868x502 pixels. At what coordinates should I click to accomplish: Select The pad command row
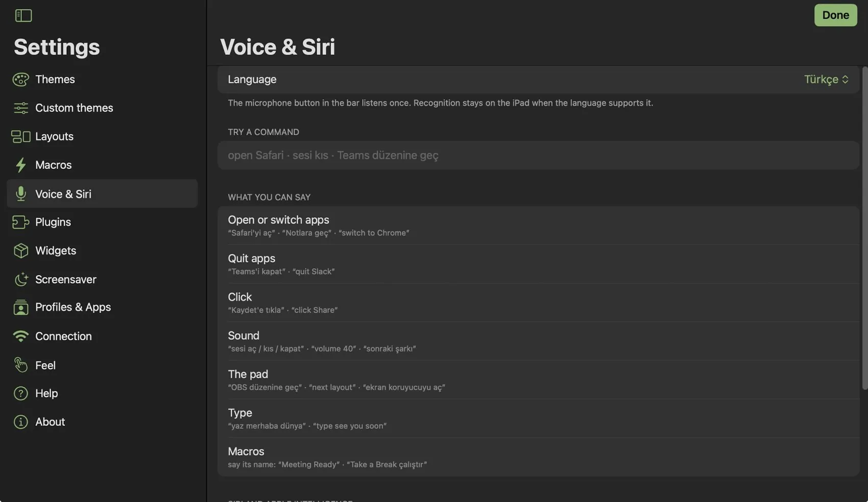538,380
